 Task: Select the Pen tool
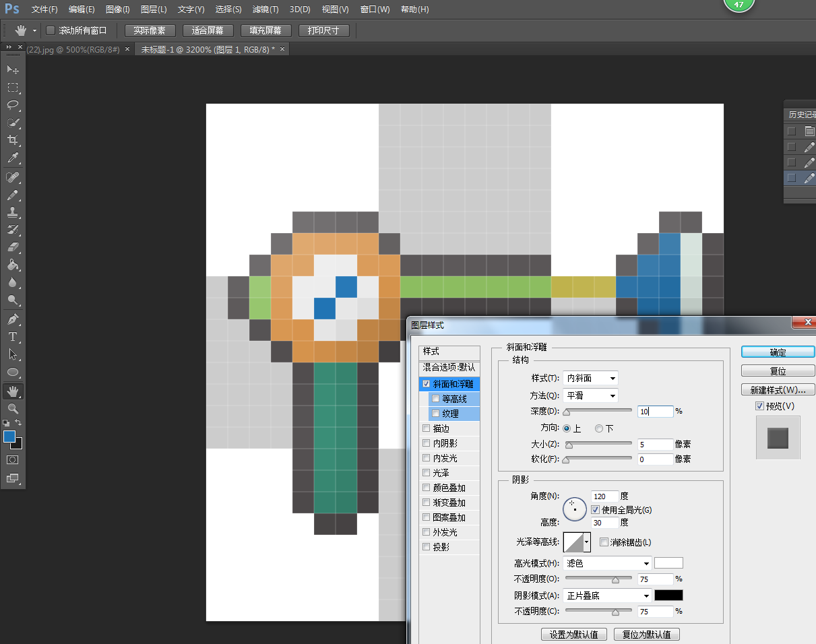[13, 319]
